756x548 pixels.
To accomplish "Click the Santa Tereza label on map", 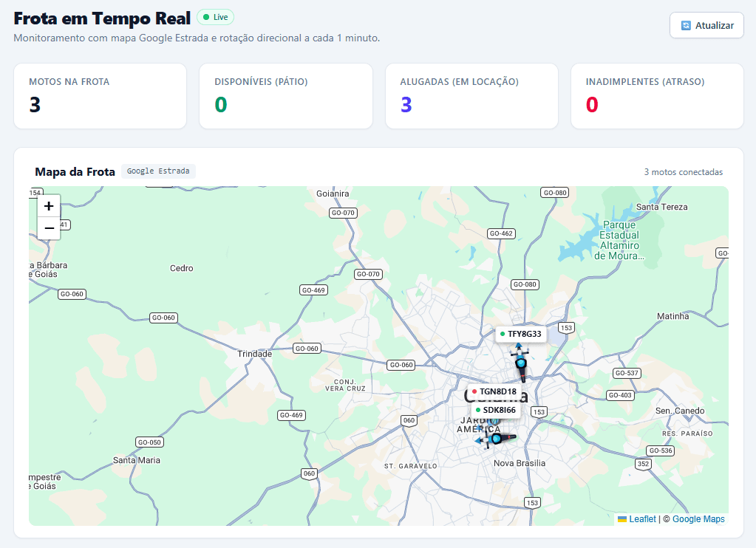I will coord(662,207).
